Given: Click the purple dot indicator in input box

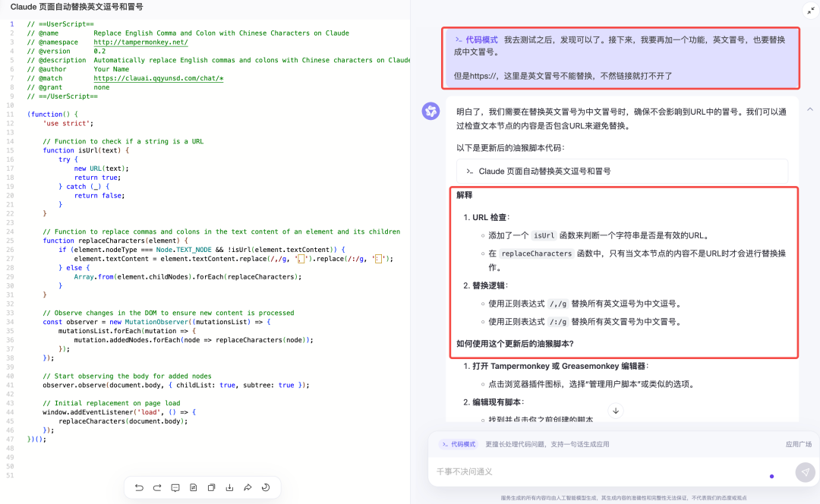Looking at the screenshot, I should pos(772,476).
